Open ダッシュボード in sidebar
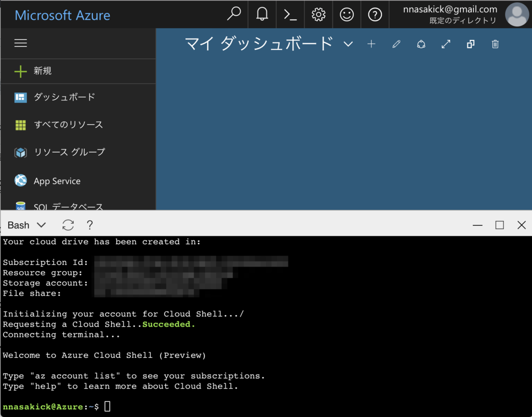This screenshot has height=417, width=532. [78, 97]
